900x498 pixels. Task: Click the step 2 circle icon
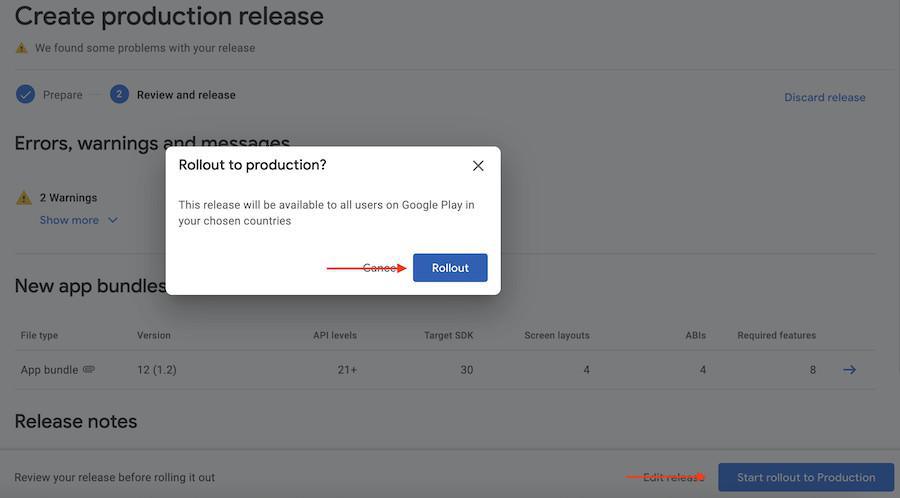[x=119, y=94]
